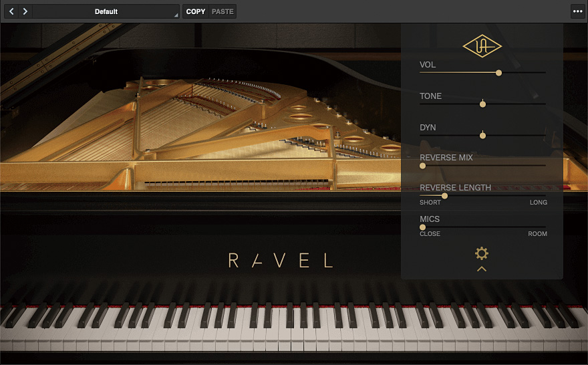Go to the next preset arrow
Screen dimensions: 588x365
tap(25, 11)
